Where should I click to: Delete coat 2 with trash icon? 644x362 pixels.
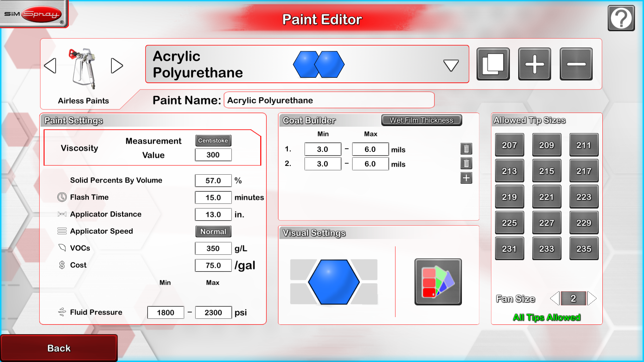click(x=466, y=164)
